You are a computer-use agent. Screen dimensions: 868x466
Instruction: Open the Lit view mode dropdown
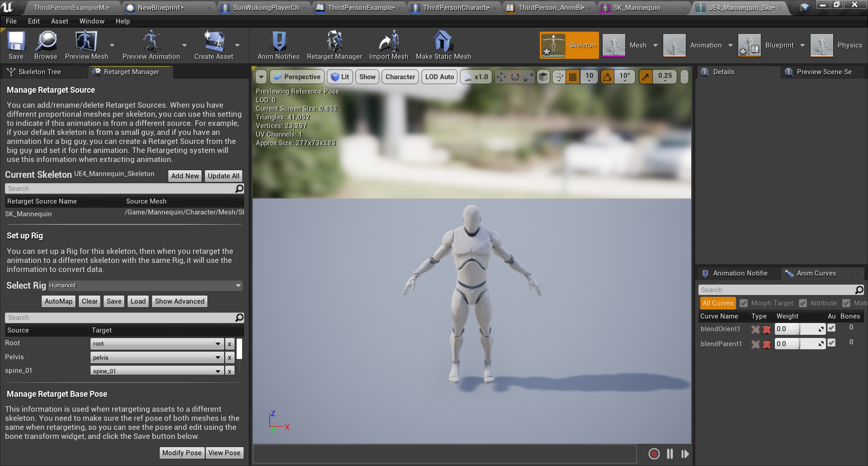[340, 77]
